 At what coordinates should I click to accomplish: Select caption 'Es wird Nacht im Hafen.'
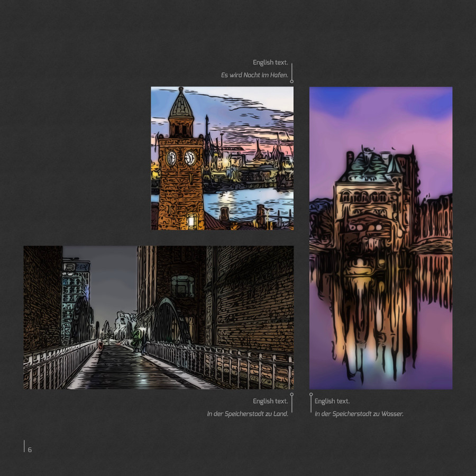(254, 75)
